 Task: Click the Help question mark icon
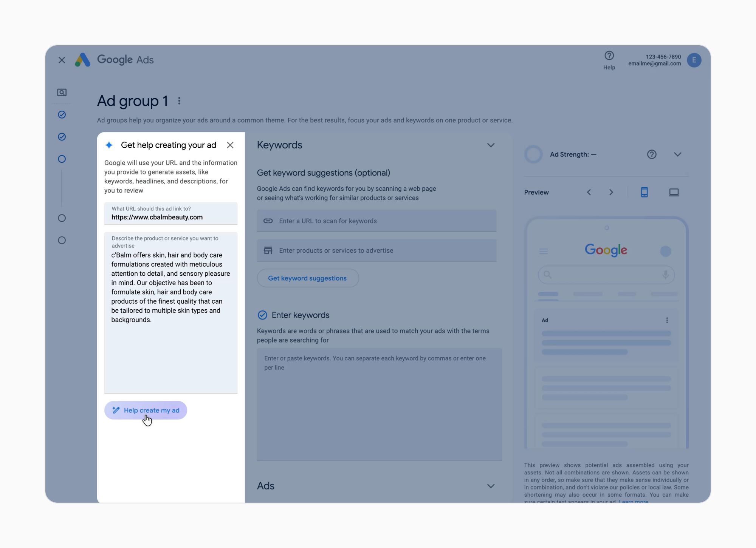pos(609,56)
